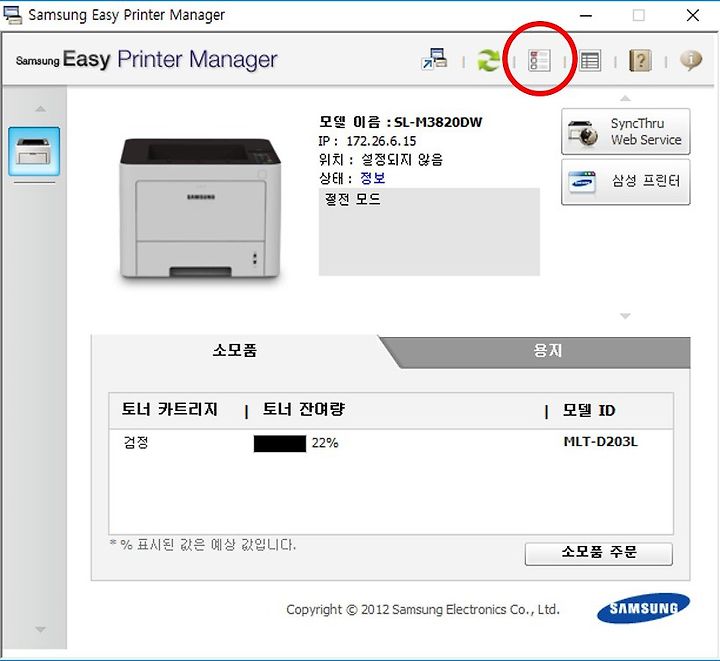Open SyncThru Web Service
Viewport: 720px width, 661px height.
click(x=625, y=132)
